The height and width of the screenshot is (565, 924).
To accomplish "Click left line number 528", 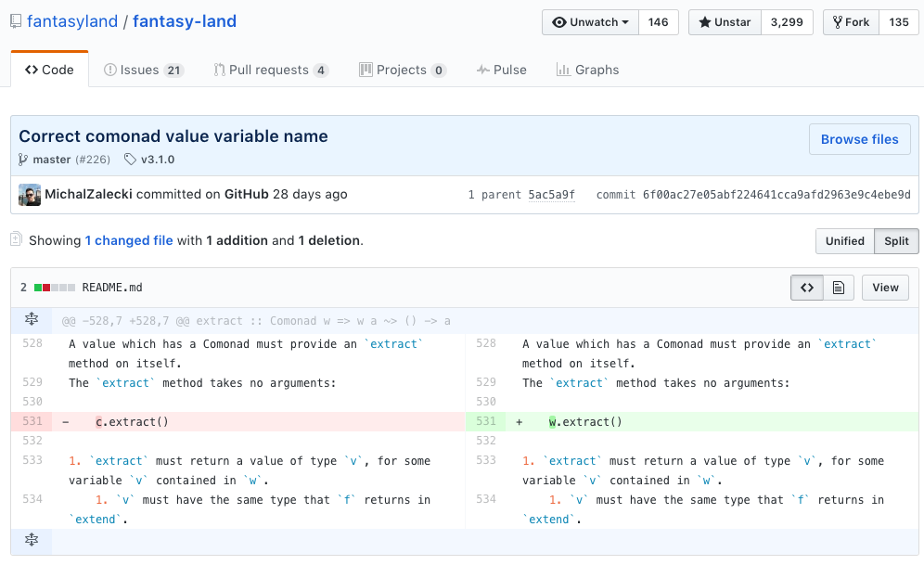I will pyautogui.click(x=32, y=343).
